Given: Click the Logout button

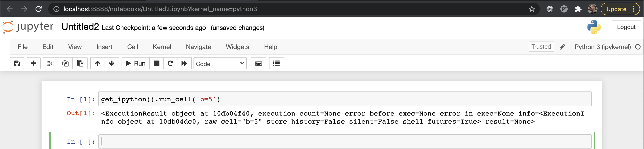Looking at the screenshot, I should [x=626, y=27].
